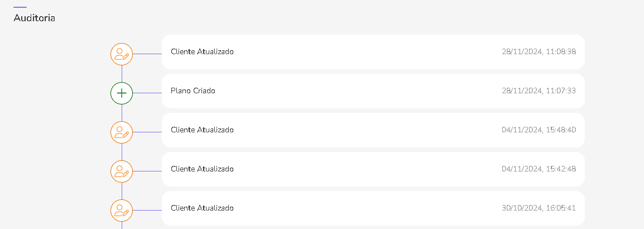Open the Plano Criado audit card

point(373,91)
